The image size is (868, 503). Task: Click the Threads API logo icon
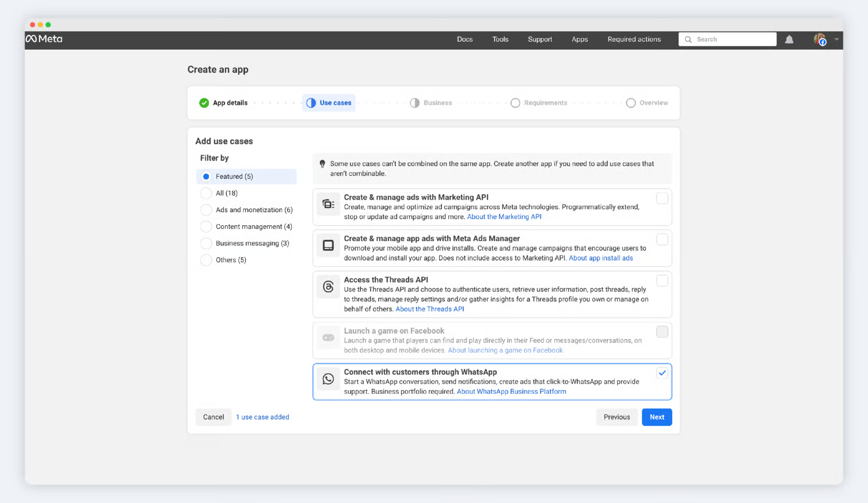tap(328, 287)
